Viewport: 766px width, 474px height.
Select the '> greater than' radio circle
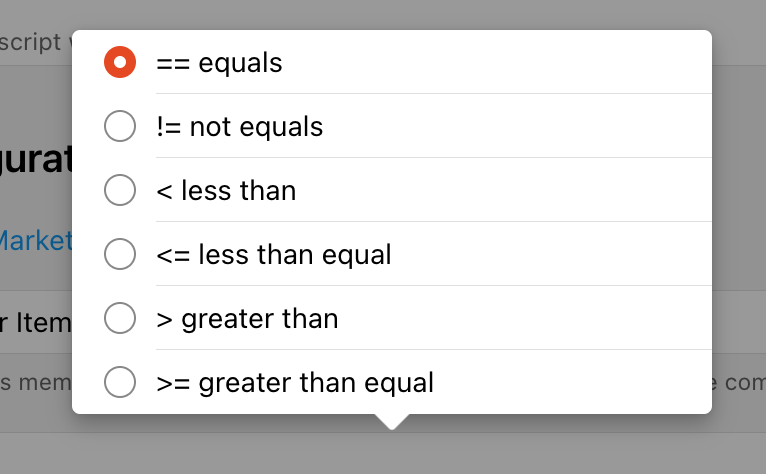120,318
